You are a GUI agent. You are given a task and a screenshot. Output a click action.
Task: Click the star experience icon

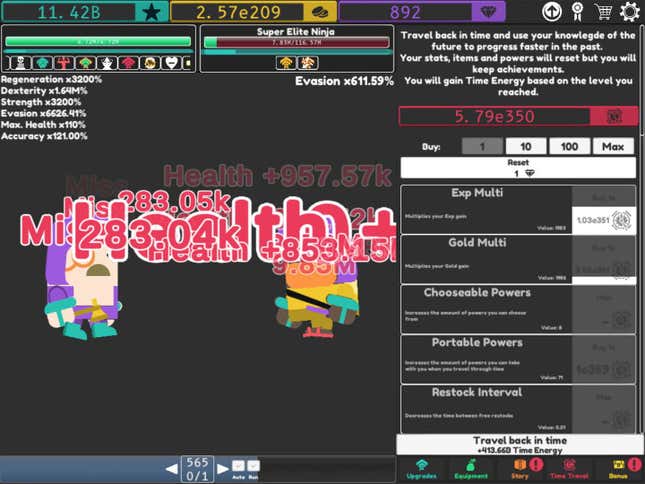point(151,12)
